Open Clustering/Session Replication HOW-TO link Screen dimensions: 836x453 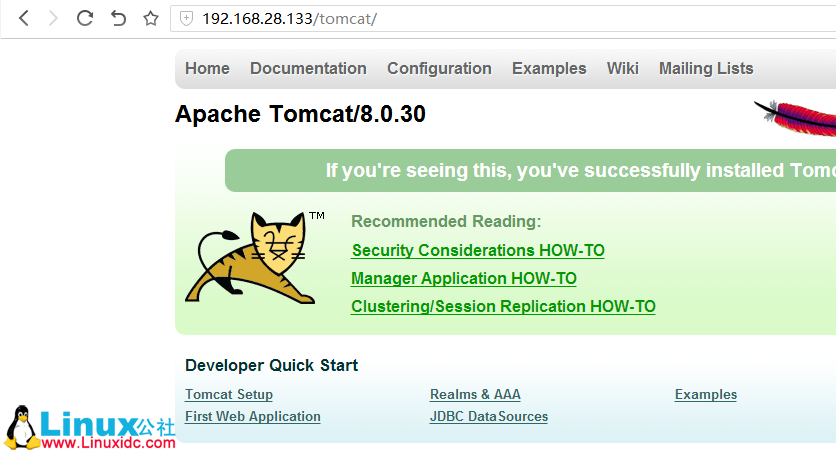(x=503, y=306)
